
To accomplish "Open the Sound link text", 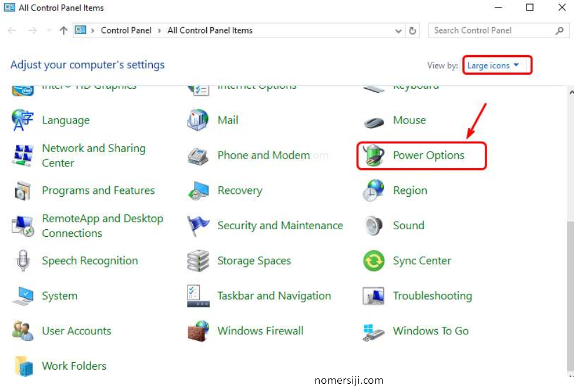I will [x=408, y=225].
